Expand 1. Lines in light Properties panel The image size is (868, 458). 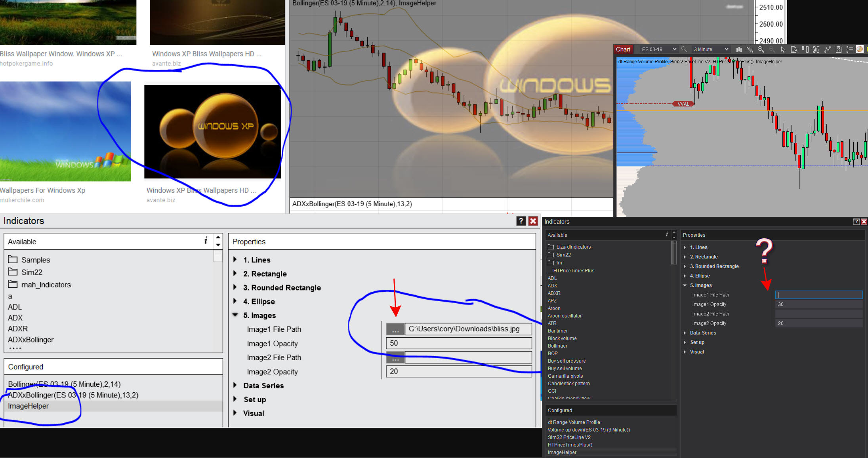(x=235, y=259)
